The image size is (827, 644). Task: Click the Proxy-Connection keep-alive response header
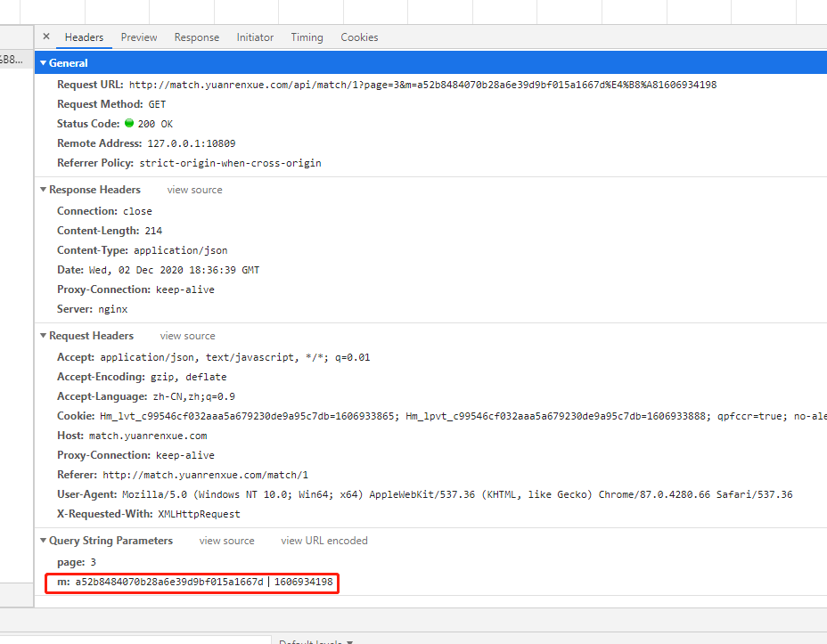[135, 289]
